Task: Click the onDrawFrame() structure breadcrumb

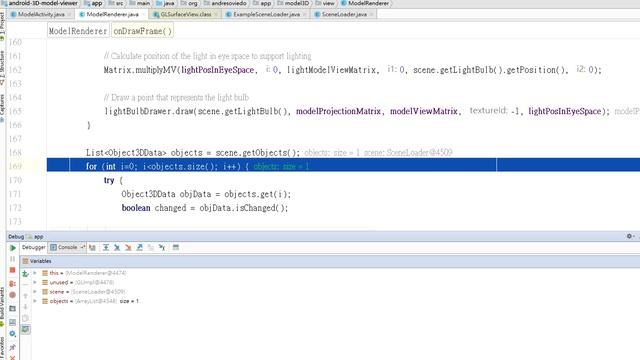Action: click(x=142, y=31)
